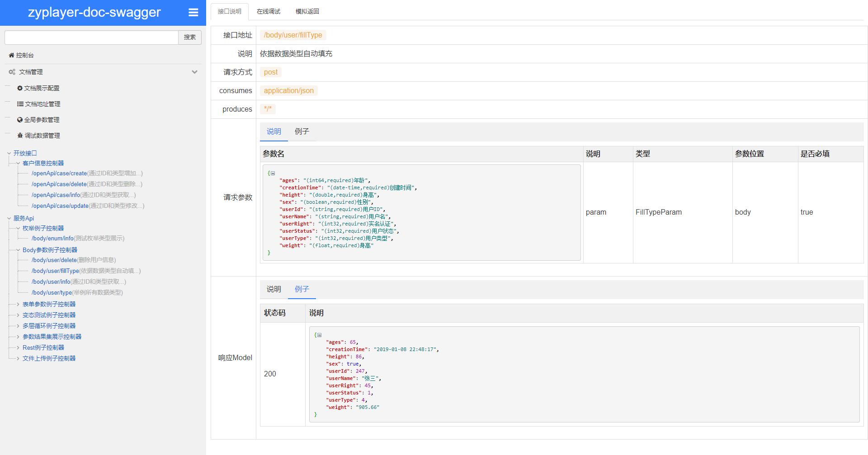Click the sidebar search input field
Screen dimensions: 868x455
point(91,37)
